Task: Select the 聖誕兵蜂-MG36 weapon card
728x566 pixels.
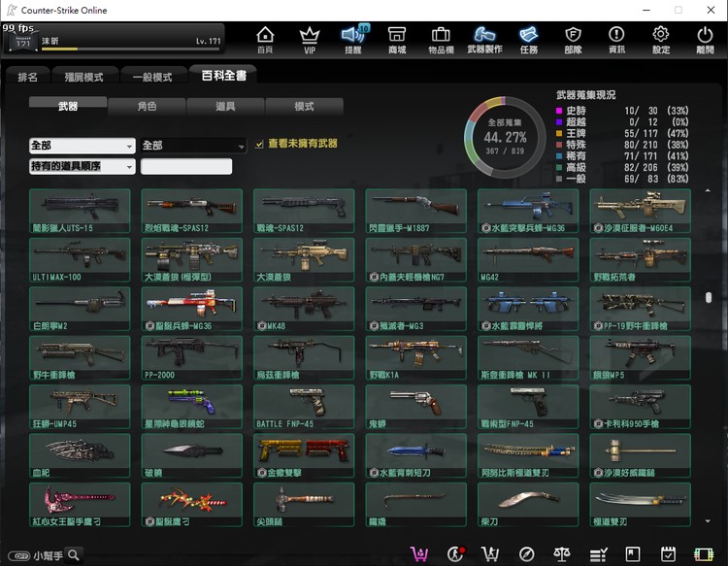Action: click(x=192, y=309)
